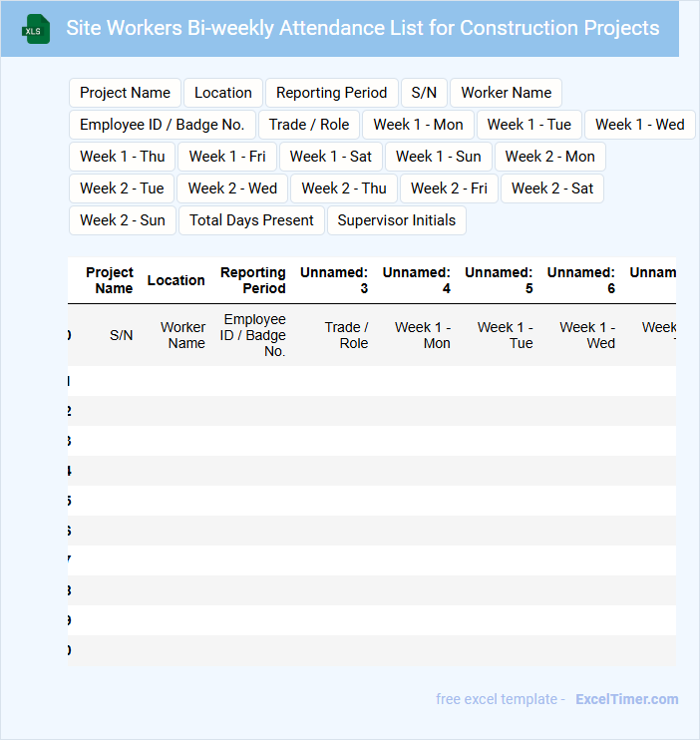The height and width of the screenshot is (740, 700).
Task: Click the Employee ID / Badge No. table cell
Action: click(253, 335)
